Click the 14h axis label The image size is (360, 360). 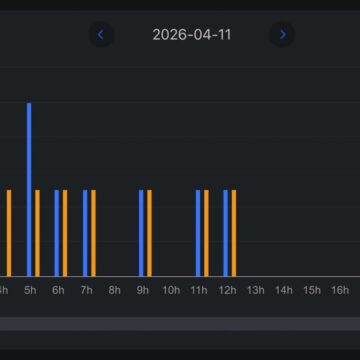coord(284,290)
